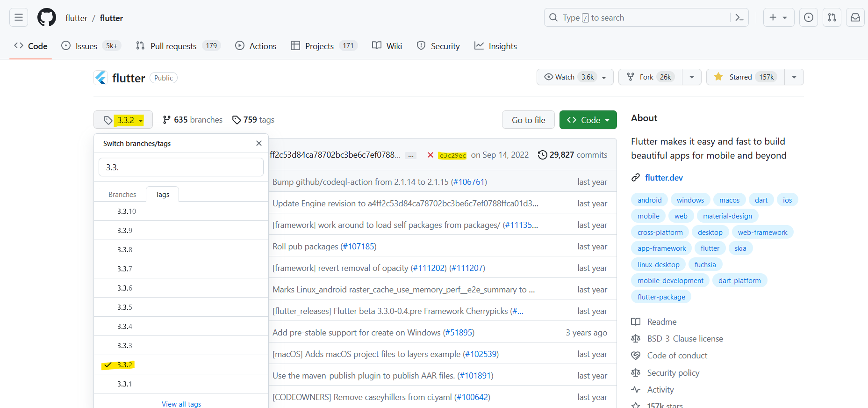Open the Fork options dropdown arrow
868x408 pixels.
[692, 77]
